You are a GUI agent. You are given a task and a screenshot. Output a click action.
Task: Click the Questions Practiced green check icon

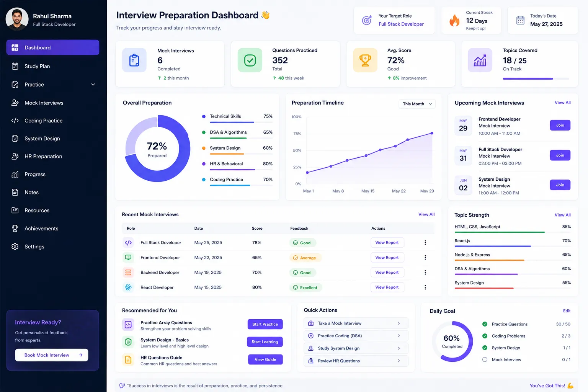click(250, 60)
